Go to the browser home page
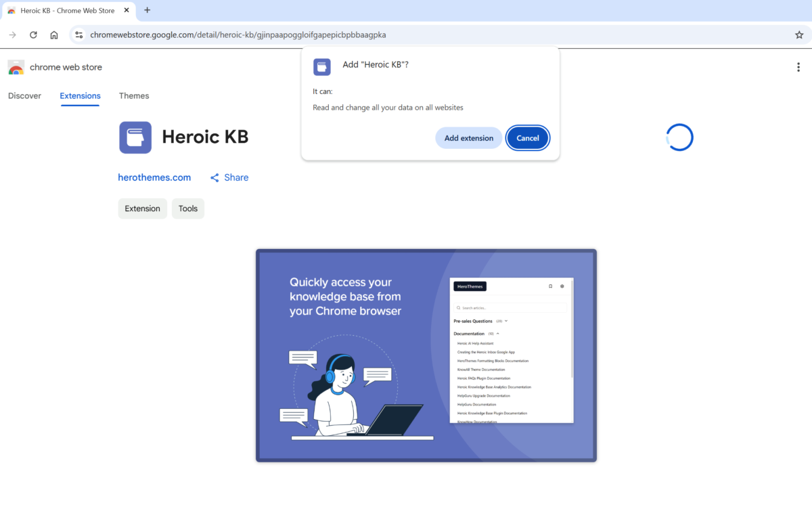Screen dimensions: 812x507 [54, 35]
